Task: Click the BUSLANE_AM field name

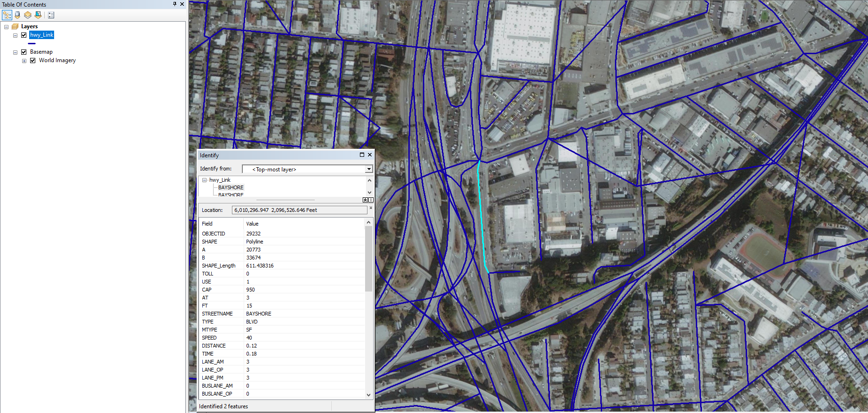Action: (x=217, y=386)
